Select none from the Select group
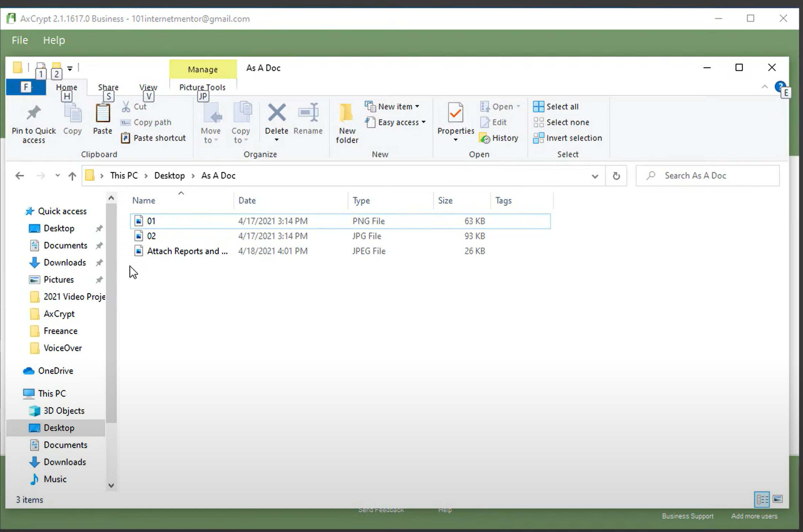Viewport: 803px width, 532px height. click(567, 122)
